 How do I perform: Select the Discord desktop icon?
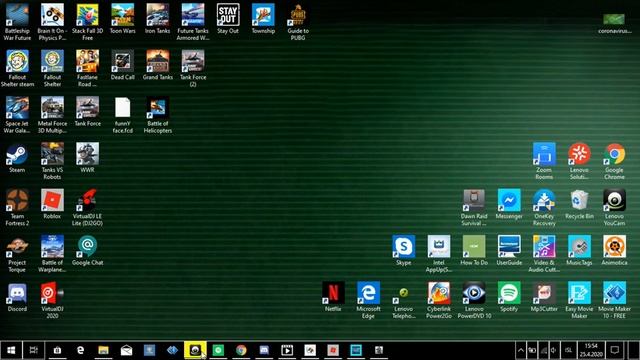[x=17, y=297]
